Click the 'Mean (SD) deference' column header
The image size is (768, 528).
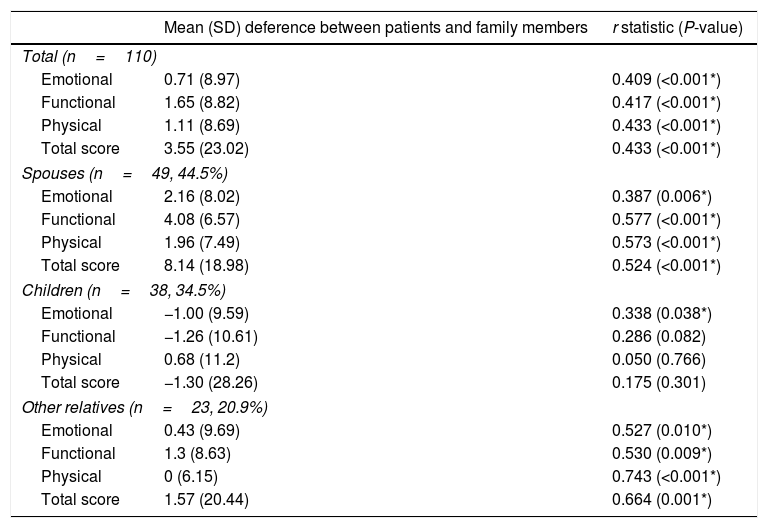pyautogui.click(x=375, y=28)
